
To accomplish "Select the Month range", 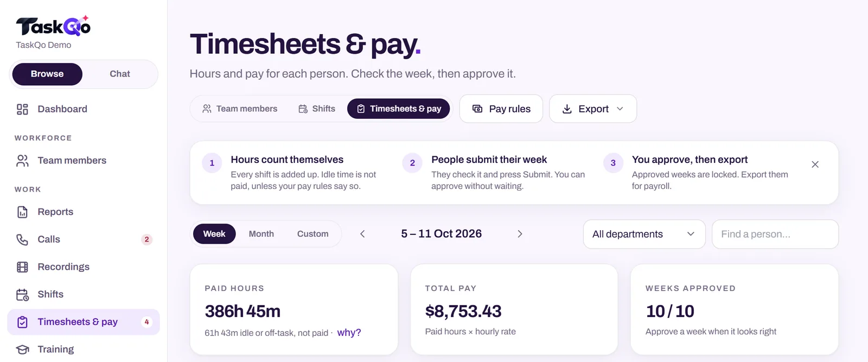I will 261,234.
